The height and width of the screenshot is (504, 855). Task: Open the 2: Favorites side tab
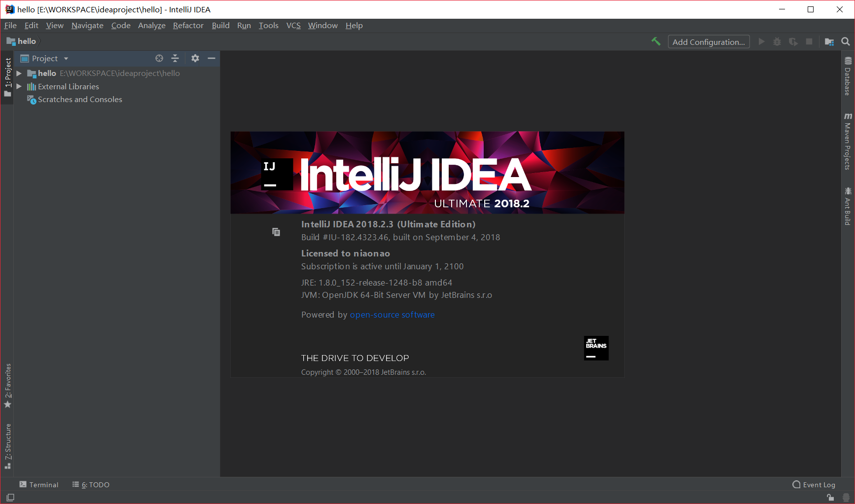7,386
